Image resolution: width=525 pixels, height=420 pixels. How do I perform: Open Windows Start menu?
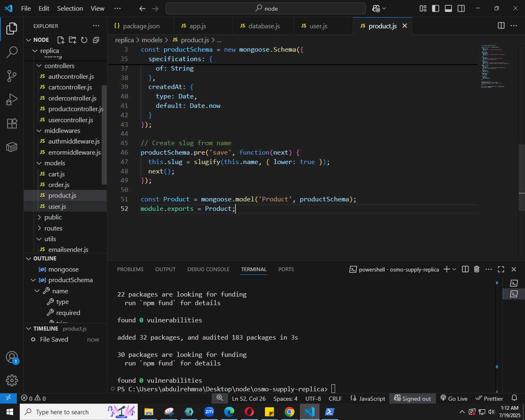pos(10,412)
